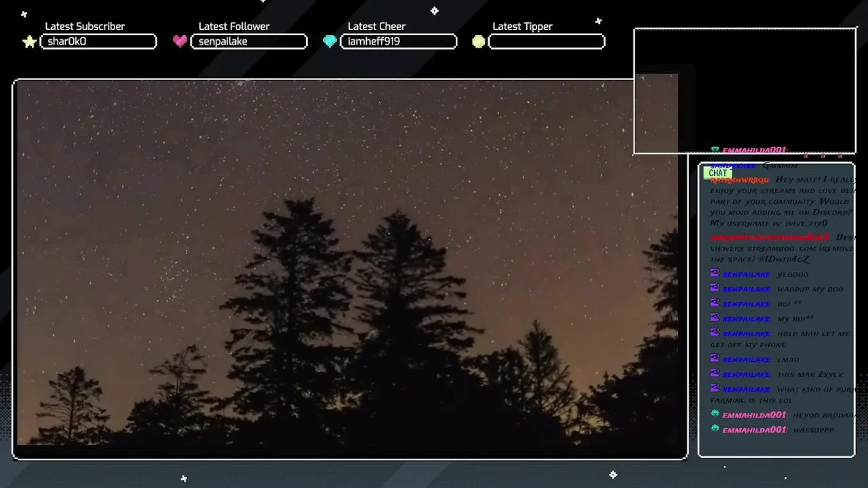Click the 'Latest Tipper' heading text

pos(522,26)
